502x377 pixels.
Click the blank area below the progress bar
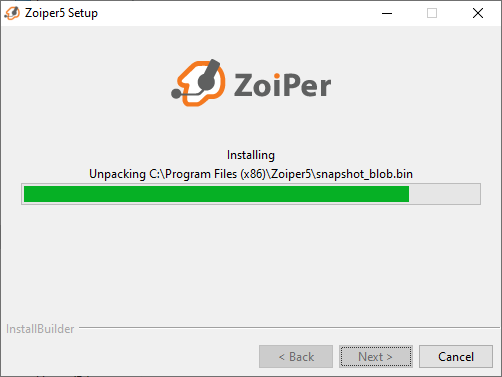pos(251,263)
